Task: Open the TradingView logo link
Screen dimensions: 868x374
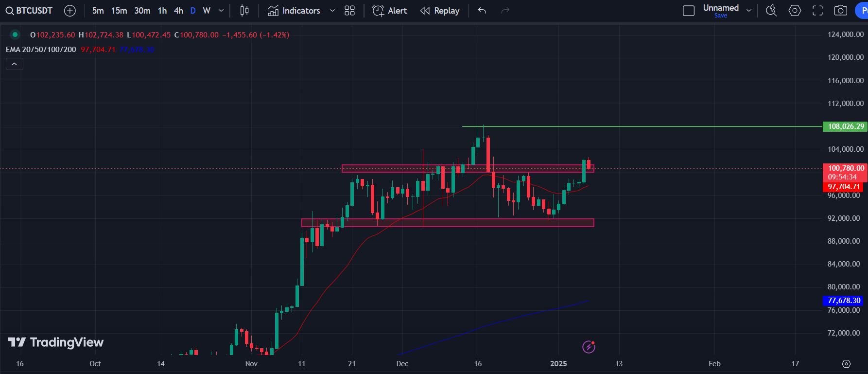Action: pos(55,342)
